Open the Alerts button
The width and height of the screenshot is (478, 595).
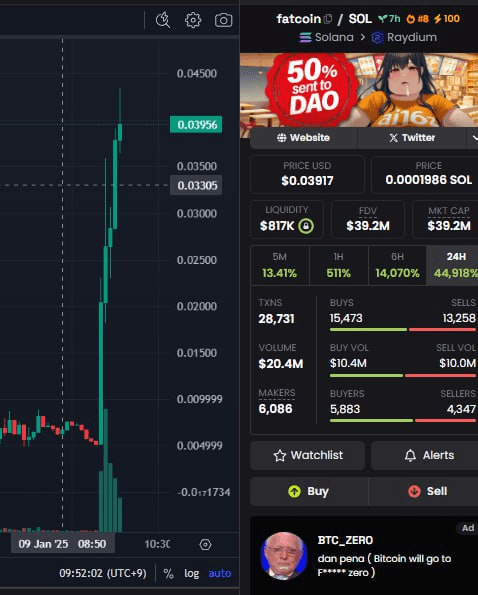pos(425,455)
